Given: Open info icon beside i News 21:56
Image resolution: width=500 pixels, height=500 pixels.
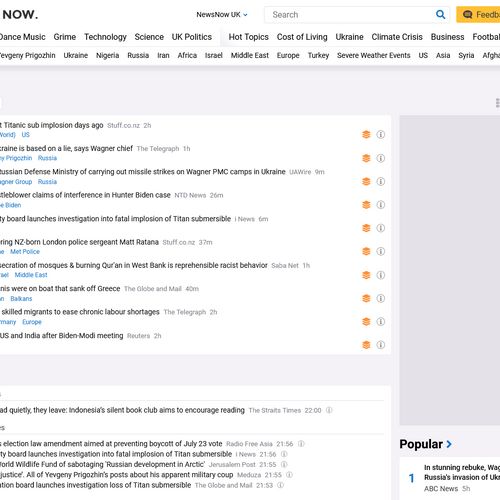Looking at the screenshot, I should (284, 454).
